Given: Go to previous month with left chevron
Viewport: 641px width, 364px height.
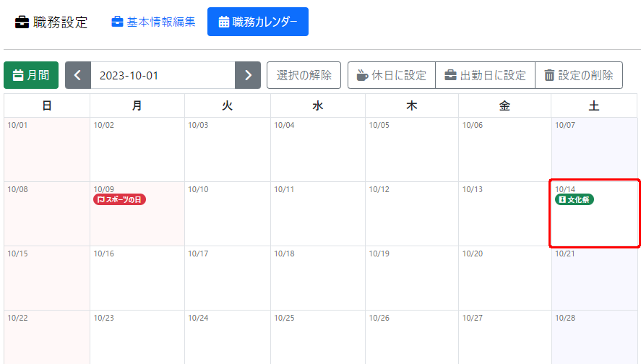Looking at the screenshot, I should tap(77, 75).
